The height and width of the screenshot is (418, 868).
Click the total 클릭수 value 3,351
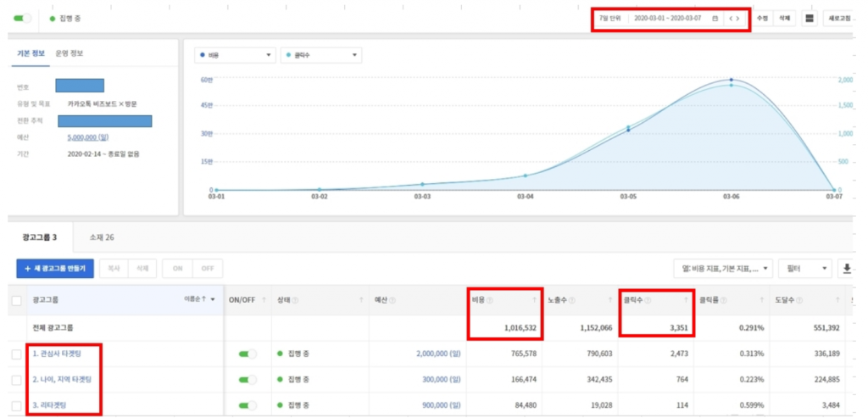tap(677, 328)
